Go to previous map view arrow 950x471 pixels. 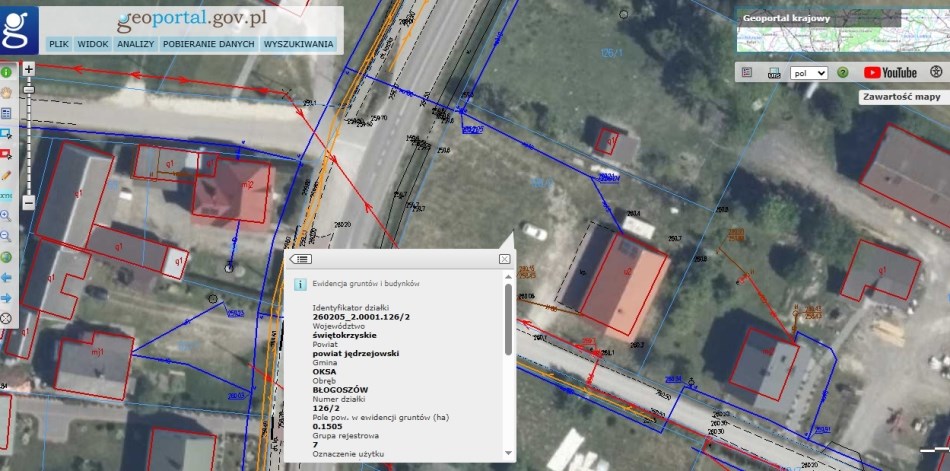(6, 277)
